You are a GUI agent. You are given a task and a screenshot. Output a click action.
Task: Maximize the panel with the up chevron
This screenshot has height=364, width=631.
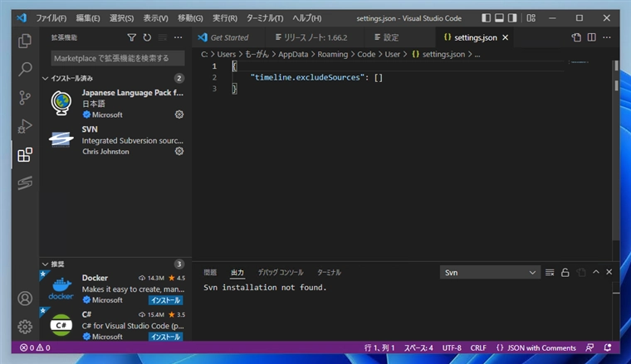(x=596, y=272)
